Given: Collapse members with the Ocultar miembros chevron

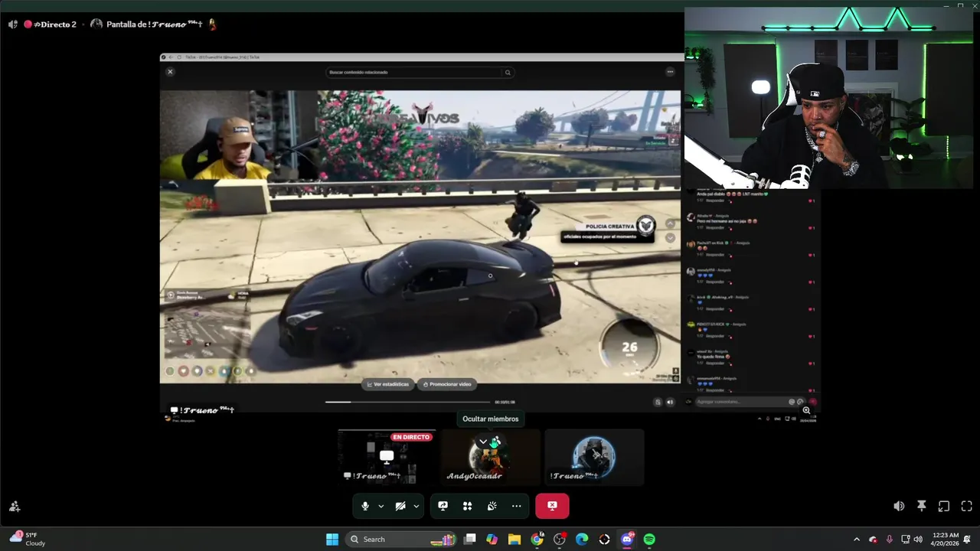Looking at the screenshot, I should [483, 442].
